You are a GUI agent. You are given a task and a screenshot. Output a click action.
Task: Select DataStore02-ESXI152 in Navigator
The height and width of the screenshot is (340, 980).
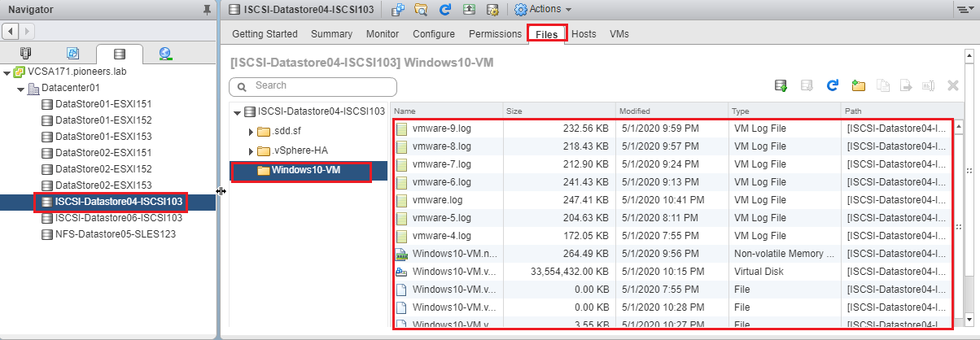pyautogui.click(x=95, y=169)
